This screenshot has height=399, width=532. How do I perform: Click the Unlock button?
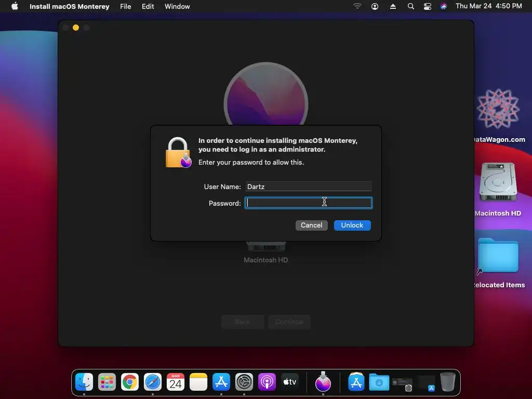(x=352, y=225)
